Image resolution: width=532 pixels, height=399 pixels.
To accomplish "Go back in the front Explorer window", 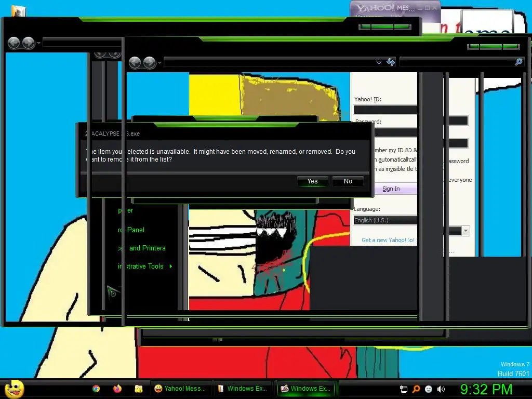I will 135,62.
